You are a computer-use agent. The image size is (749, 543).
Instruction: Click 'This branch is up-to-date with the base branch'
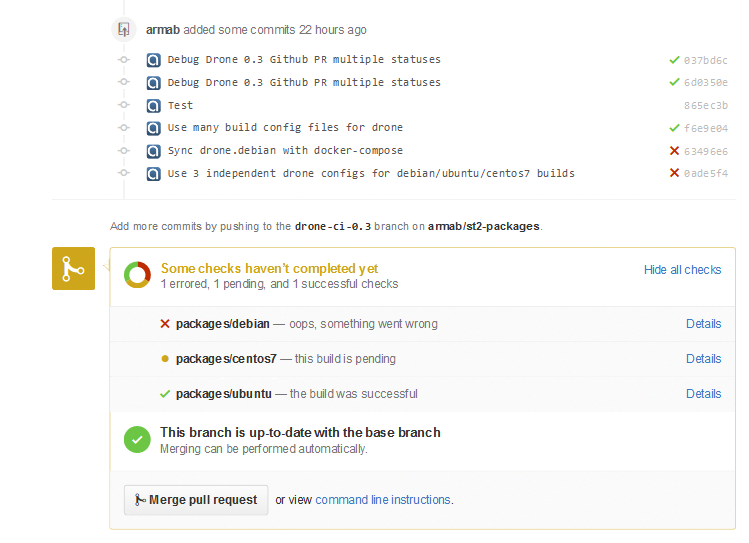300,433
